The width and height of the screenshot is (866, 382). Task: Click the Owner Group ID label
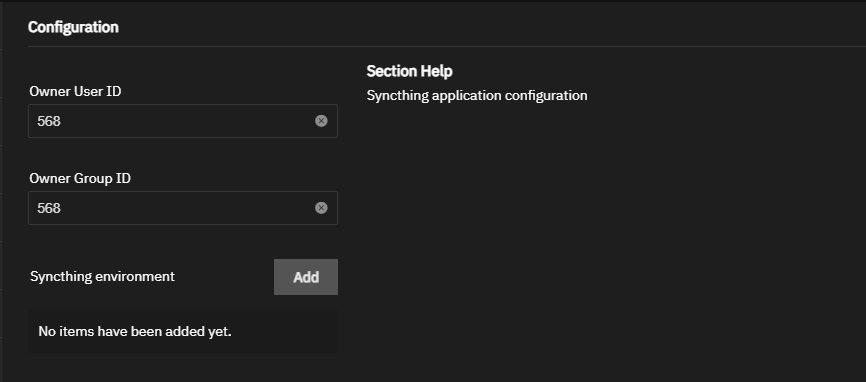coord(80,178)
